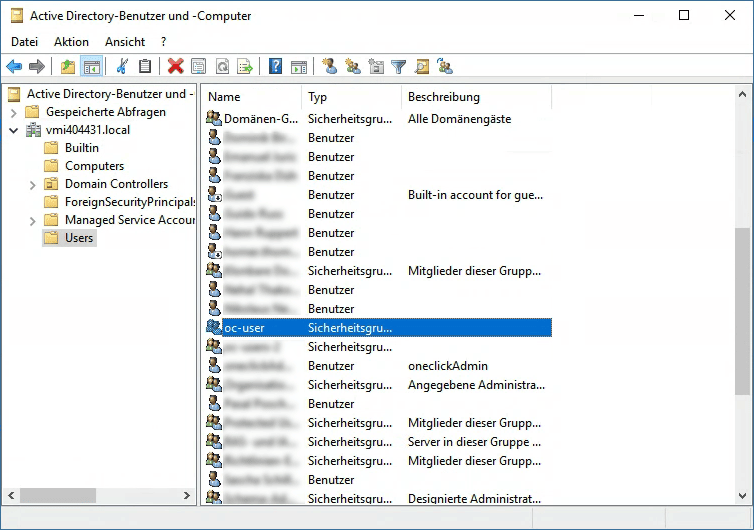The height and width of the screenshot is (530, 754).
Task: Expand the Gespeicherte Abfragen node
Action: tap(14, 112)
